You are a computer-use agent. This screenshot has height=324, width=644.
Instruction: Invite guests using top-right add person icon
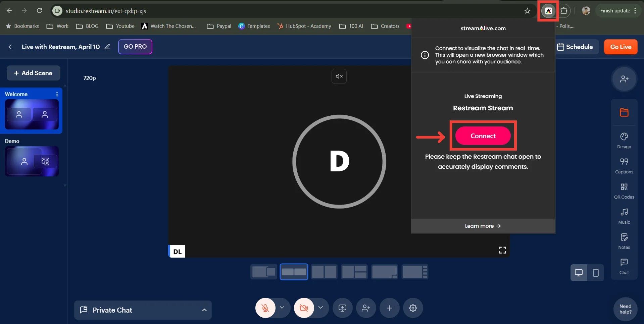[x=624, y=79]
